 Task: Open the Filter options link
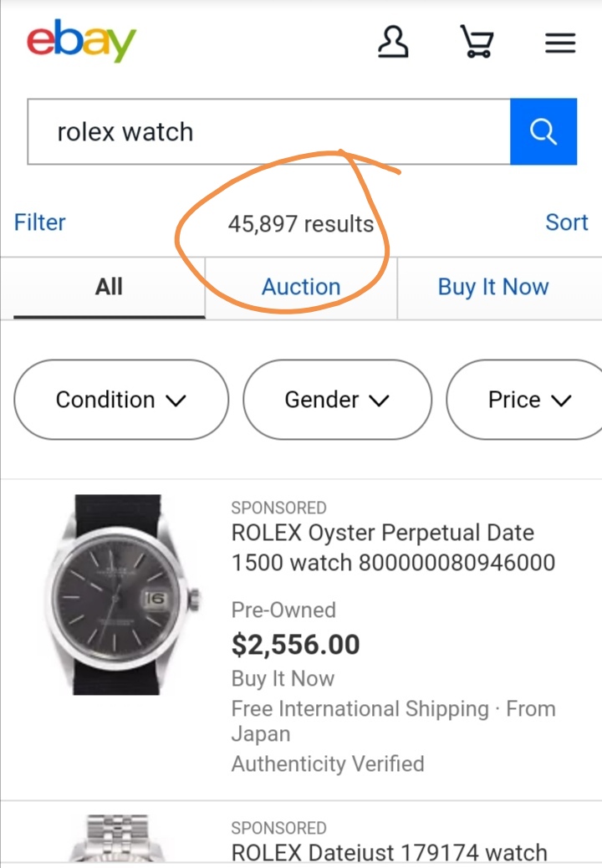tap(40, 222)
